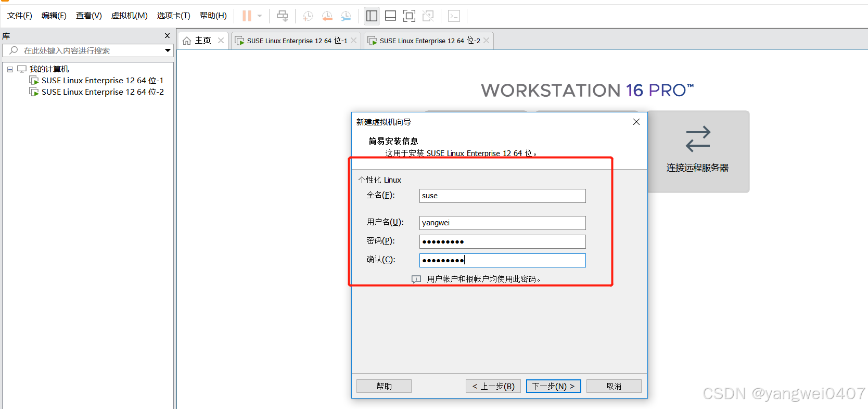Close the SUSE 64 位-1 tab
Screen dimensions: 868x409
coord(354,41)
